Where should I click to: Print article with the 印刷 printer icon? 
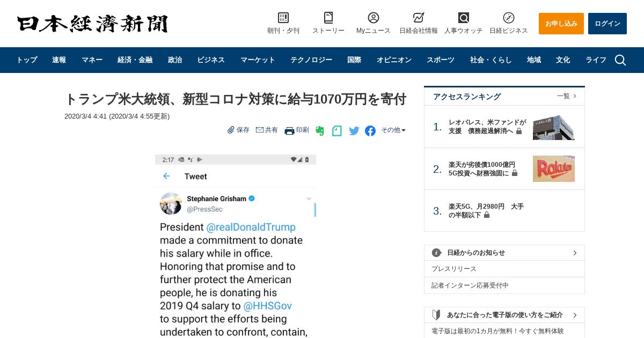pos(289,130)
